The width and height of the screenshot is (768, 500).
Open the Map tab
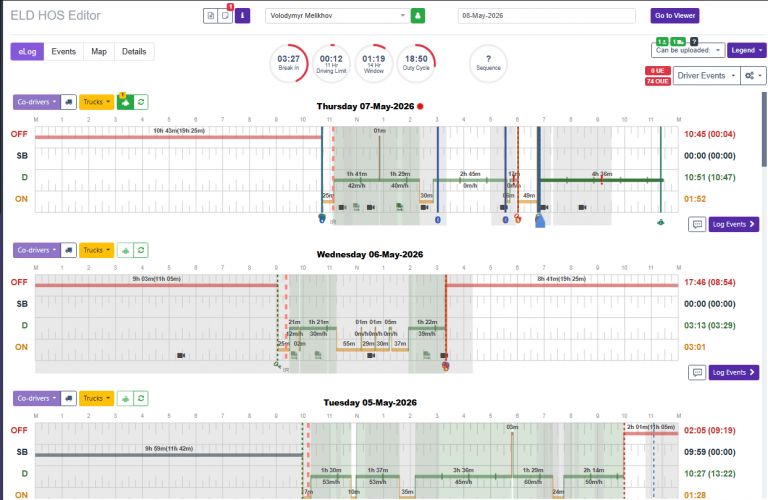[x=99, y=51]
